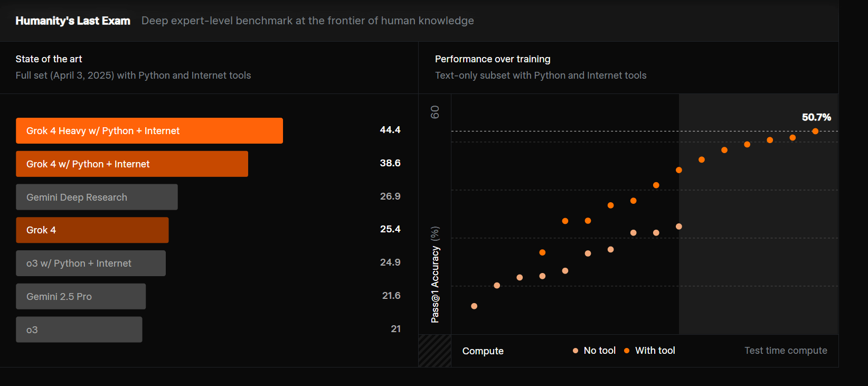This screenshot has height=386, width=868.
Task: Click the Full set (April 3, 2025) subtitle
Action: (x=133, y=76)
